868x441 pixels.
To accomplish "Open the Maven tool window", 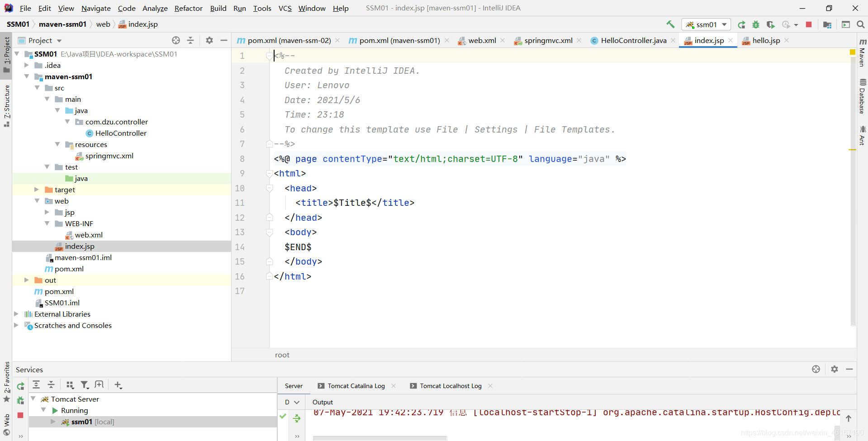I will [x=862, y=52].
